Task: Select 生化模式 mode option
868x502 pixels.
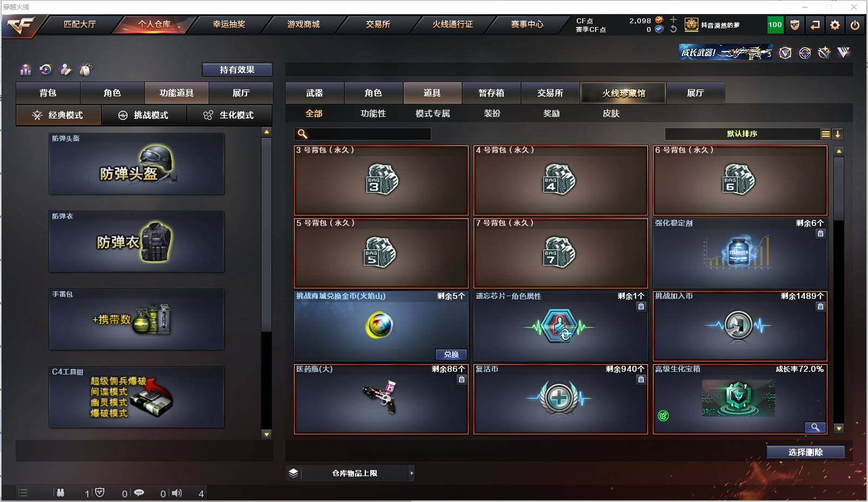Action: coord(229,115)
